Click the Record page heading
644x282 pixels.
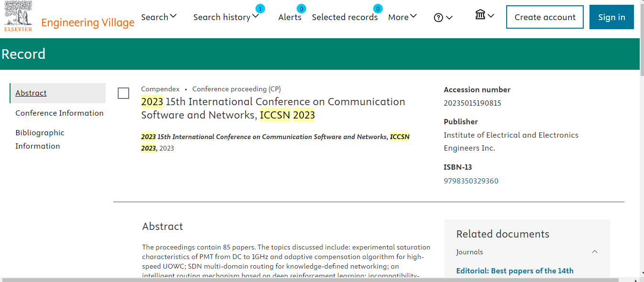click(23, 54)
